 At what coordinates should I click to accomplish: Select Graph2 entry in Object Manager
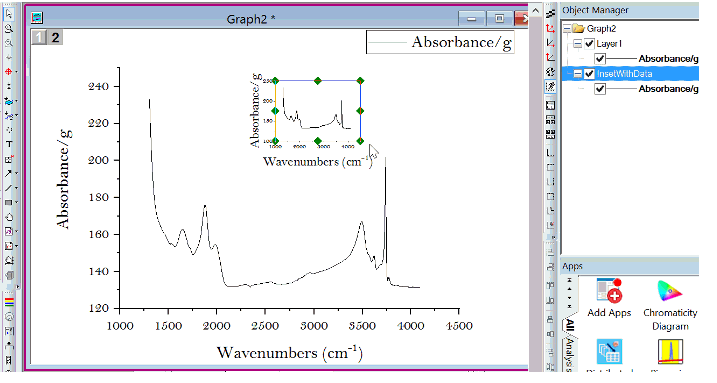(x=601, y=28)
